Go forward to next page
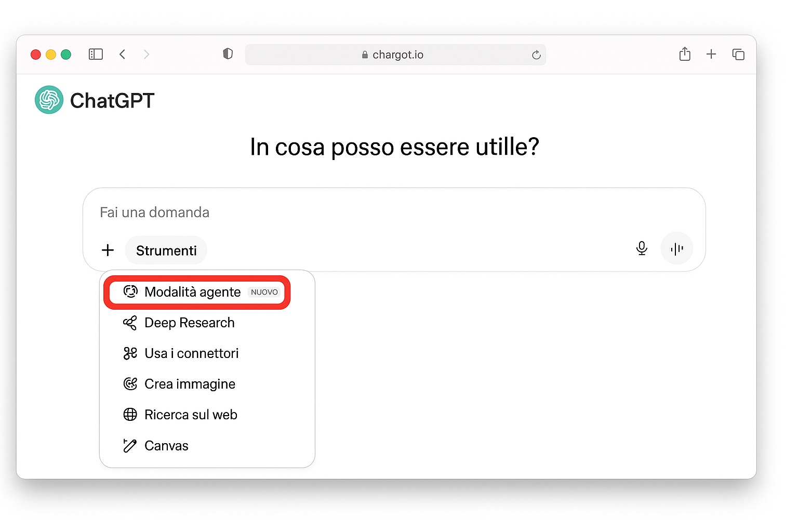Screen dimensions: 798x532 (x=147, y=55)
